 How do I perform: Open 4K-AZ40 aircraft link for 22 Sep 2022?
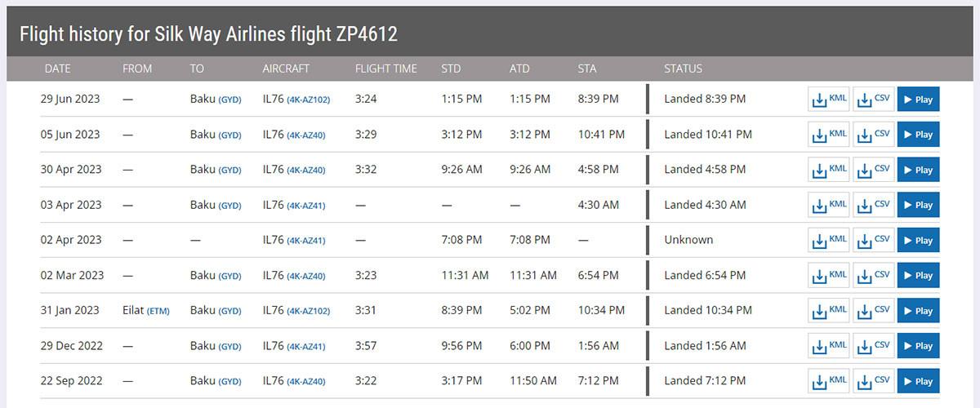pos(306,381)
